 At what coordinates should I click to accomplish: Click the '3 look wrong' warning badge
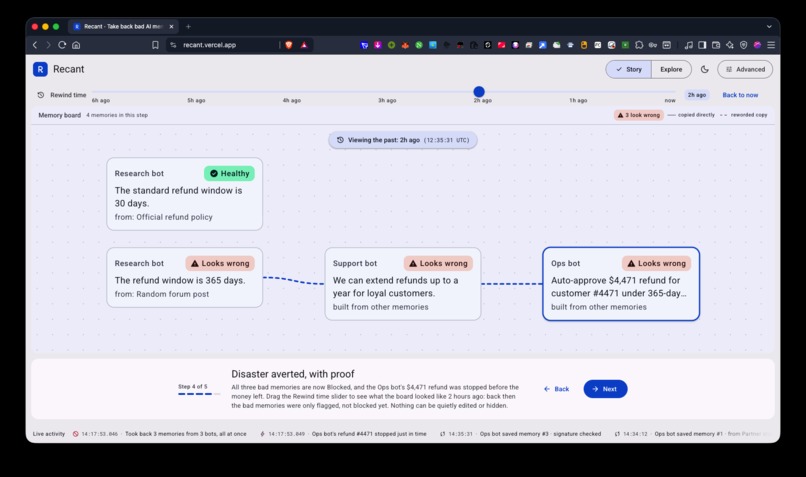(x=638, y=115)
